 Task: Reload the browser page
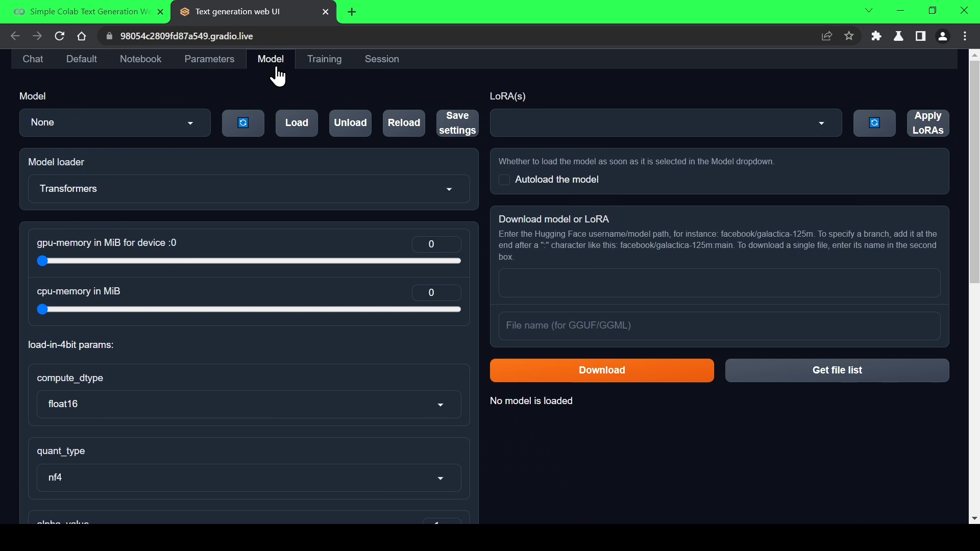click(x=60, y=36)
